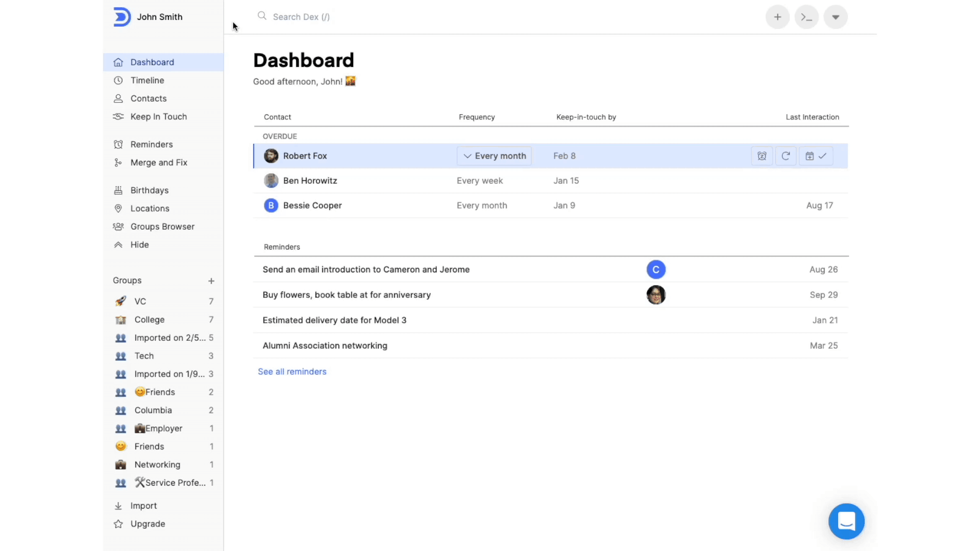Open Ben Horowitz contact row

pyautogui.click(x=310, y=181)
